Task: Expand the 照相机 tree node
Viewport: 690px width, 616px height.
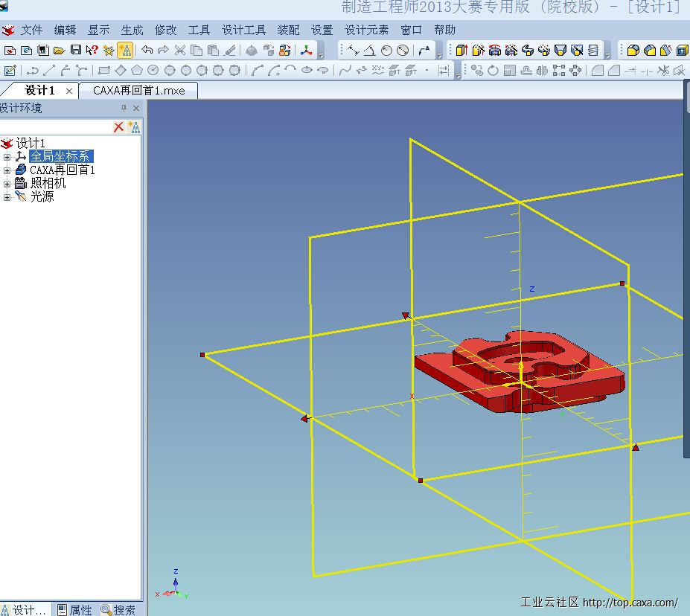Action: (x=7, y=184)
